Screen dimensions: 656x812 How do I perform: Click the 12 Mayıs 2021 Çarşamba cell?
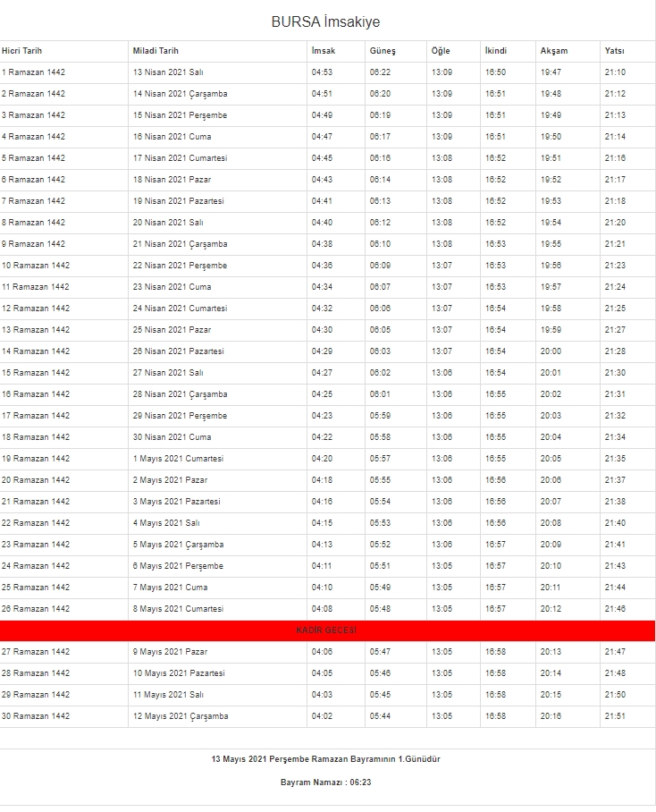pos(181,716)
